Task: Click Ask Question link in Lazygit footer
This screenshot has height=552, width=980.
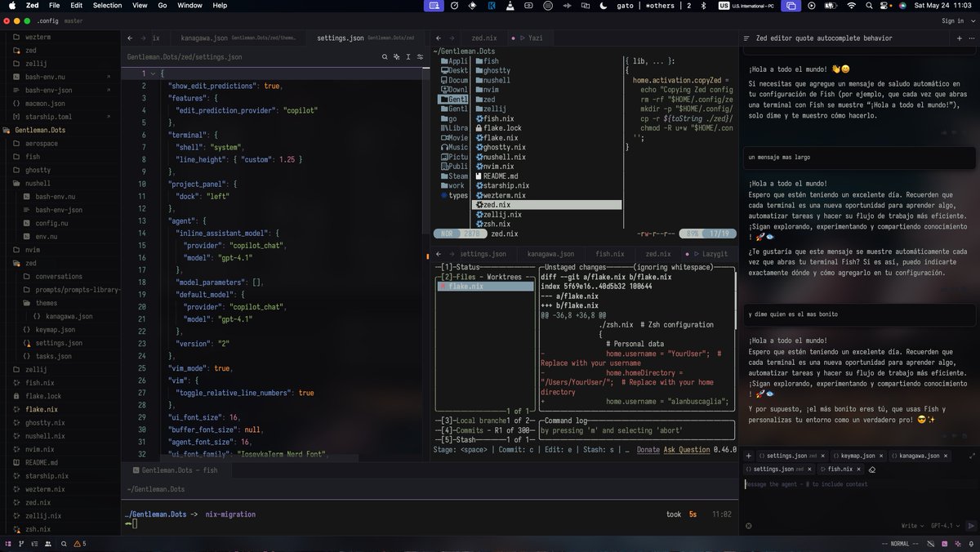Action: (687, 449)
